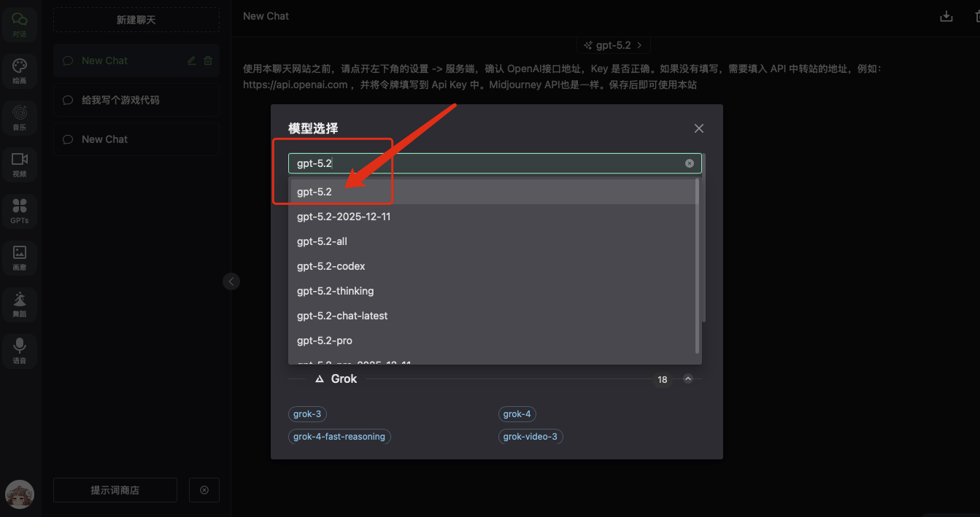Choose gpt-5.2-pro from the list
Viewport: 980px width, 517px height.
[493, 341]
